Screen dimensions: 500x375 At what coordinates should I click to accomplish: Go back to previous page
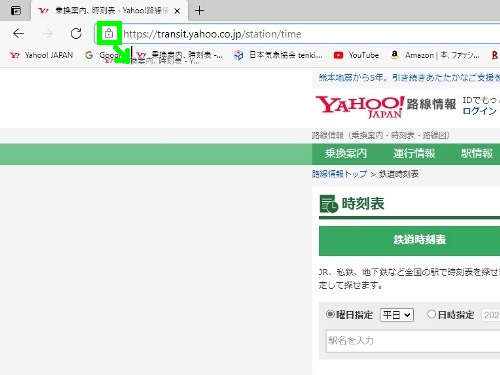click(18, 34)
